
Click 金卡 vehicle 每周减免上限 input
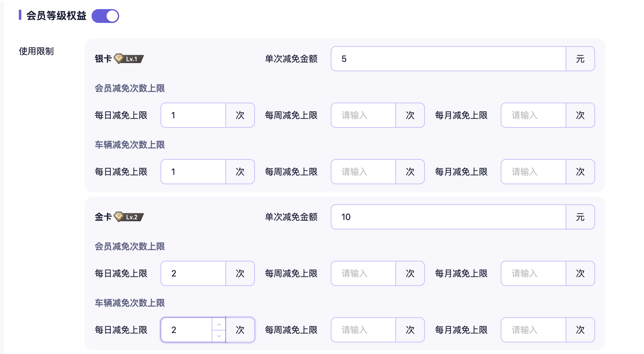[363, 330]
